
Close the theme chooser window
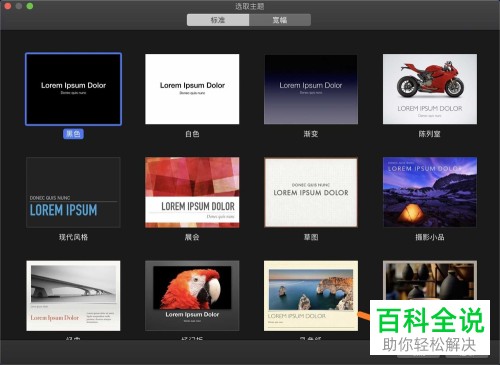8,6
